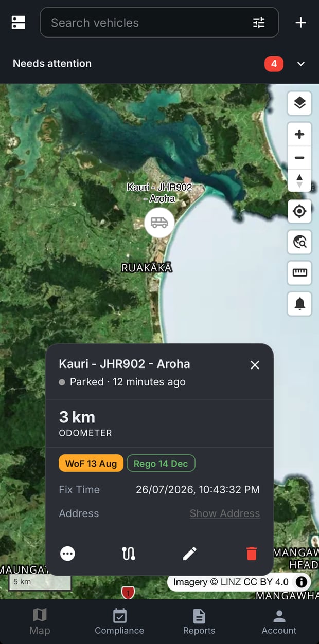
Task: Open the ruler measure tool
Action: pyautogui.click(x=299, y=272)
